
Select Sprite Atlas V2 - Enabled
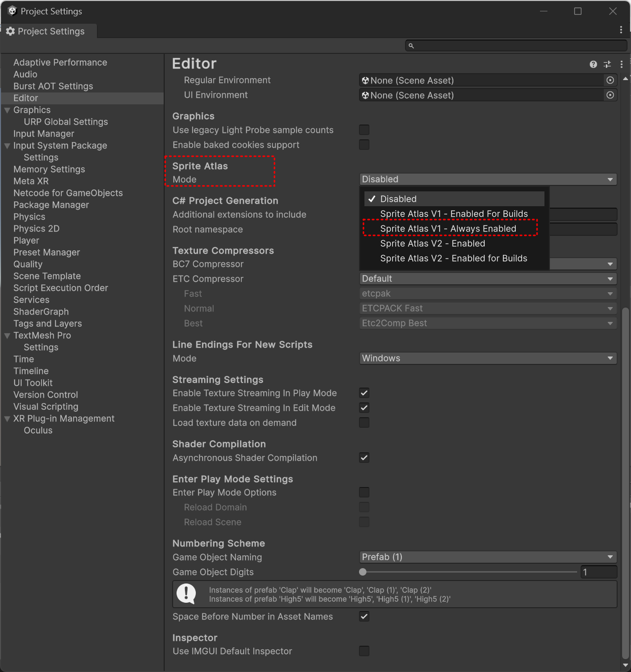tap(454, 243)
